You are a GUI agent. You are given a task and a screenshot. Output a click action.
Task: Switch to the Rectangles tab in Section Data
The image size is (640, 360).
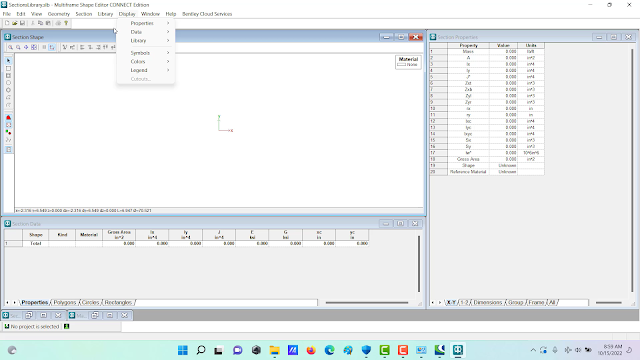(x=118, y=302)
